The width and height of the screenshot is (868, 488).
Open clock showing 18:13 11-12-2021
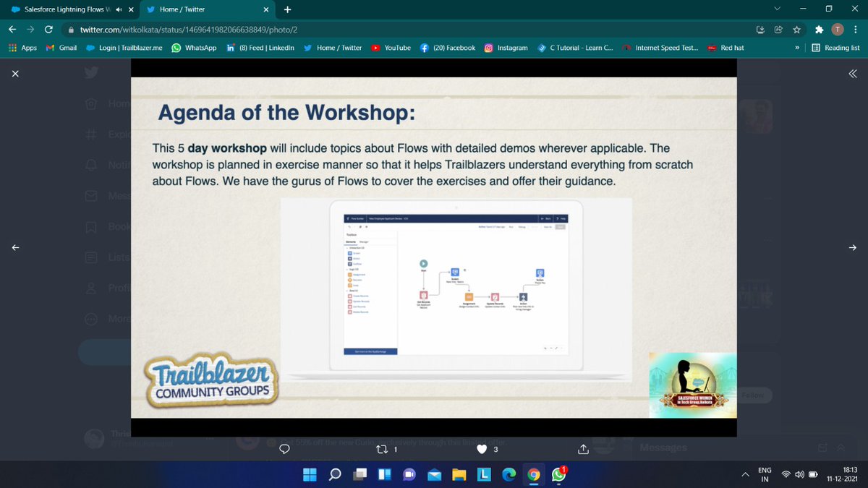pos(841,474)
